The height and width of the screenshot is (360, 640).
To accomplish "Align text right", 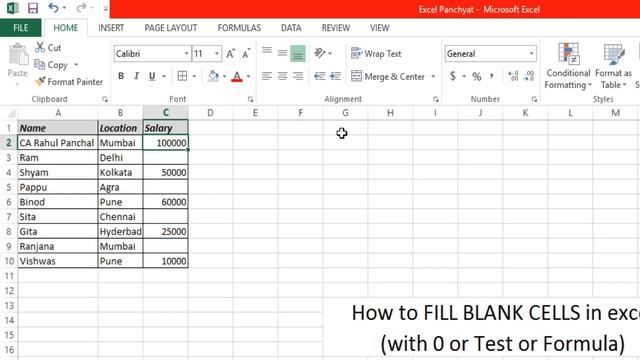I will click(298, 76).
